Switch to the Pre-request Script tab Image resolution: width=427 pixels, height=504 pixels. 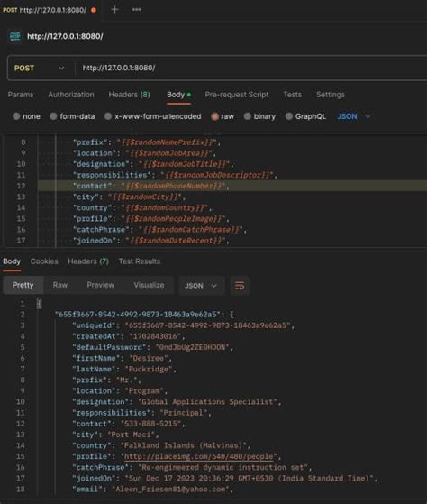tap(237, 95)
